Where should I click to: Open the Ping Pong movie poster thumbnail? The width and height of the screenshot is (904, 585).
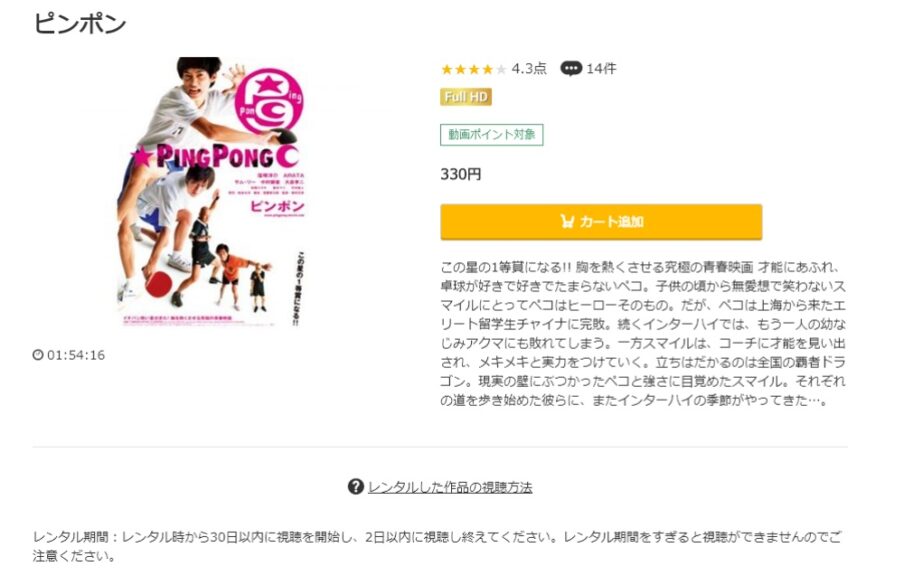point(212,193)
